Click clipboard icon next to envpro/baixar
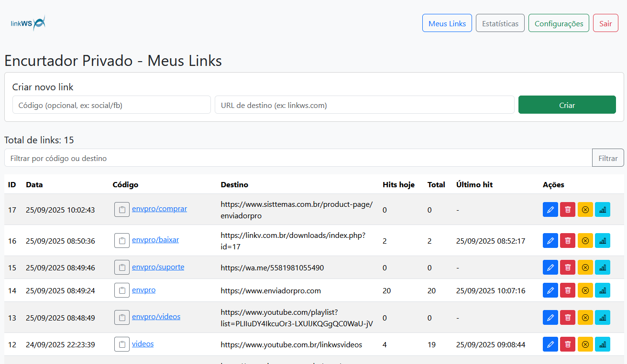The image size is (627, 364). pyautogui.click(x=122, y=240)
